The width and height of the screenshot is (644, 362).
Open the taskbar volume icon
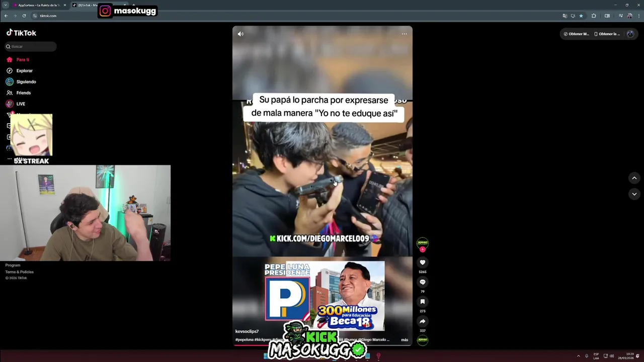612,356
